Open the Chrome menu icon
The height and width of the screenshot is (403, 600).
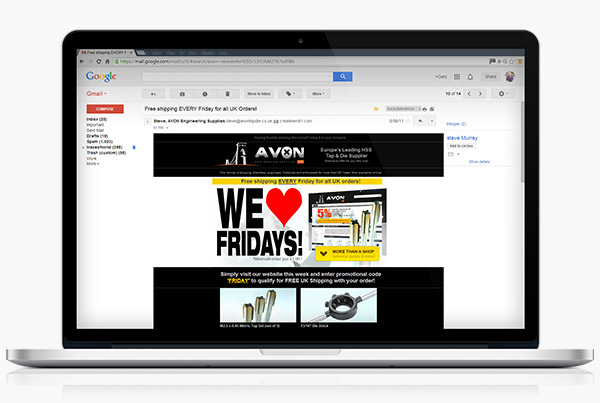(520, 61)
